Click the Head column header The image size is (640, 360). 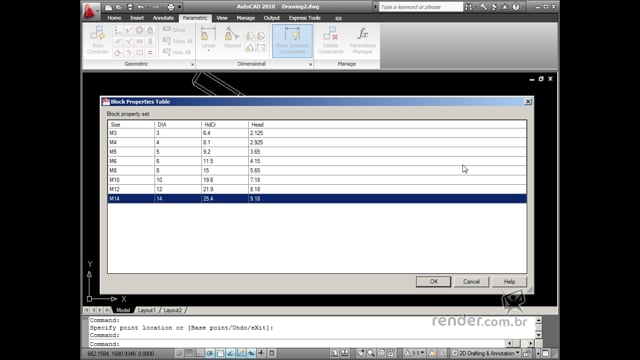click(387, 124)
